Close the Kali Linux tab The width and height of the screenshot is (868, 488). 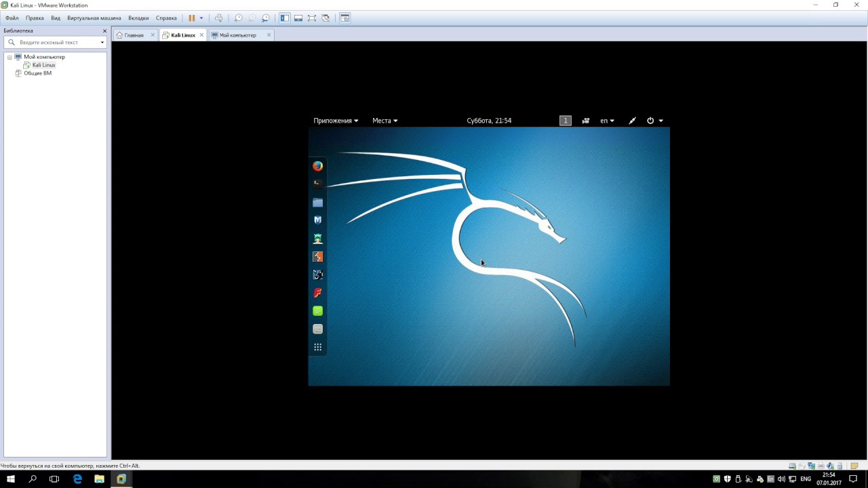[x=201, y=35]
